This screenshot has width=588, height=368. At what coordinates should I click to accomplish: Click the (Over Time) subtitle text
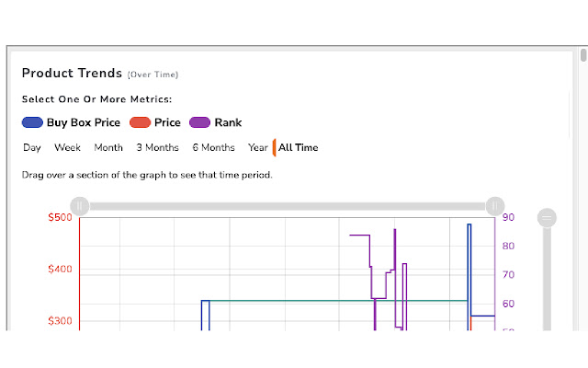(x=153, y=75)
